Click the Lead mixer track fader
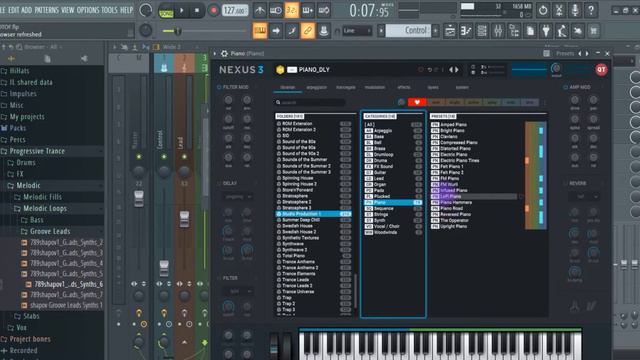The image size is (640, 360). coord(184,219)
